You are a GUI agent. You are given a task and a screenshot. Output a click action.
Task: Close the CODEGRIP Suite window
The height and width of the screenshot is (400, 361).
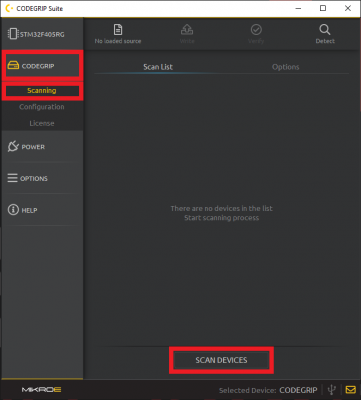click(348, 8)
